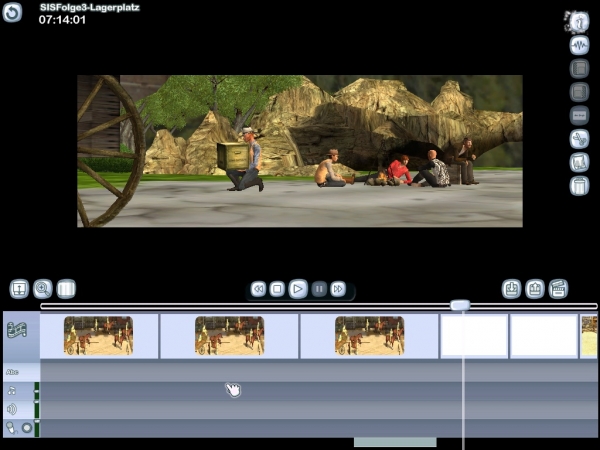Click the copy clip pages icon
This screenshot has width=600, height=450.
coord(579,162)
